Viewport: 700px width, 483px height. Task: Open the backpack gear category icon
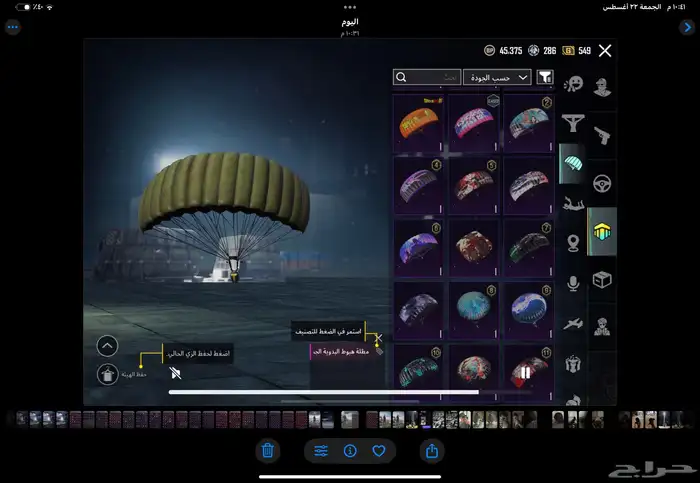tap(573, 364)
